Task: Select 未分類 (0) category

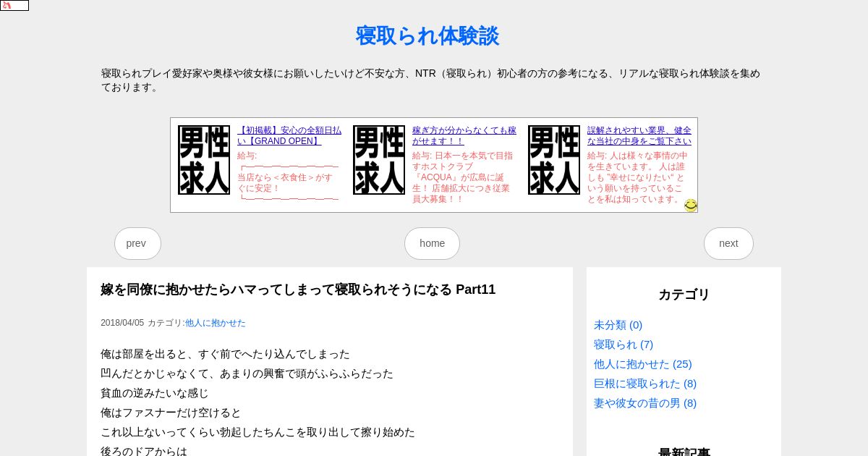Action: coord(618,325)
